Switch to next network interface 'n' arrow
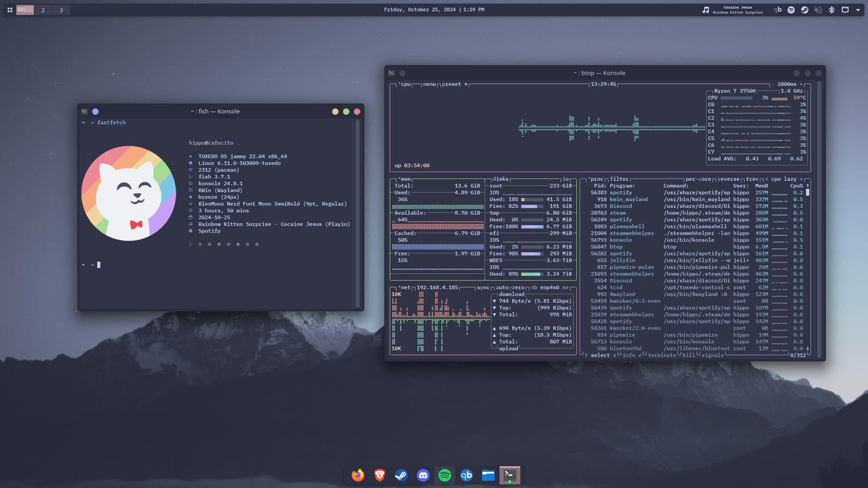The height and width of the screenshot is (488, 868). pos(566,287)
